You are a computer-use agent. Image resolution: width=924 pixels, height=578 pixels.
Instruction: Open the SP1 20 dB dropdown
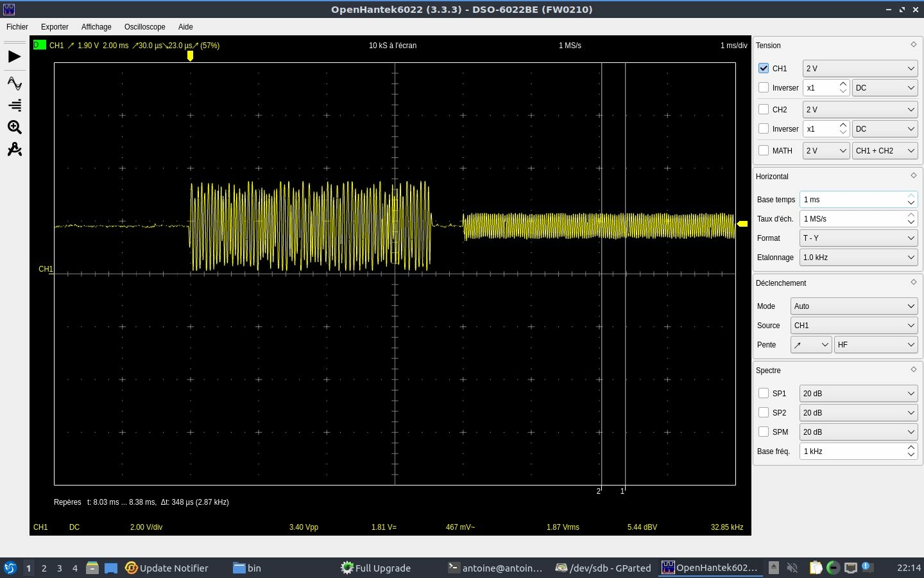858,393
